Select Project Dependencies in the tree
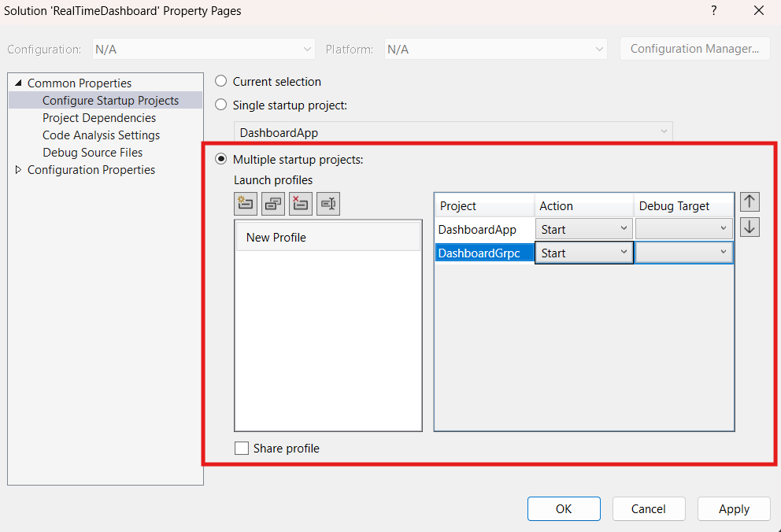 point(99,117)
